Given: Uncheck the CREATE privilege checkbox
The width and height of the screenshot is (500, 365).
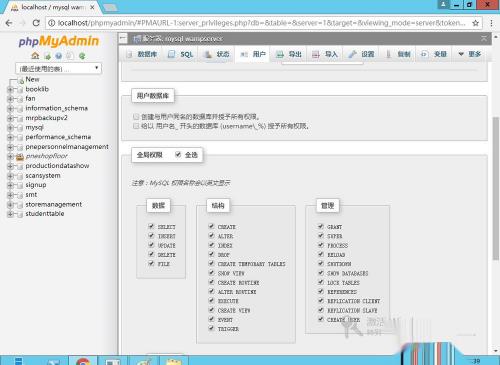Looking at the screenshot, I should (211, 226).
